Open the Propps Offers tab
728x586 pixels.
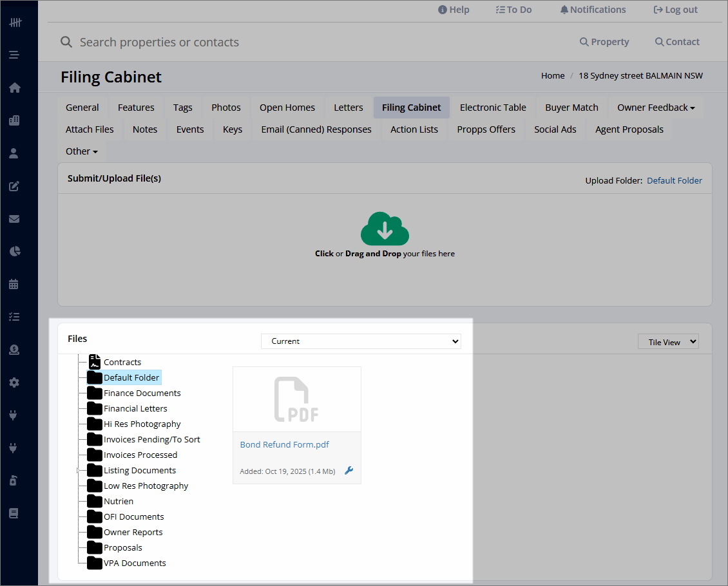click(486, 129)
